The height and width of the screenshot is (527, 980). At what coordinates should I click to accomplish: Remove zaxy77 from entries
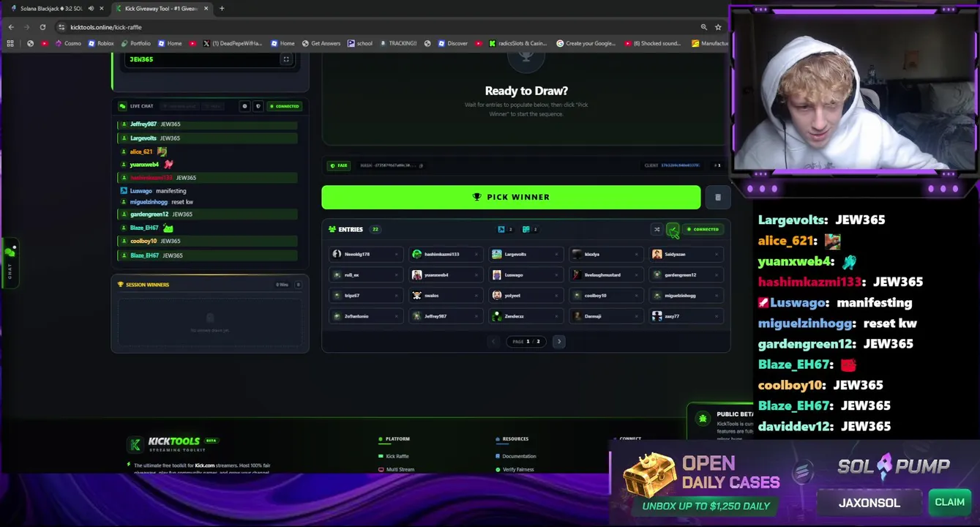[x=717, y=316]
